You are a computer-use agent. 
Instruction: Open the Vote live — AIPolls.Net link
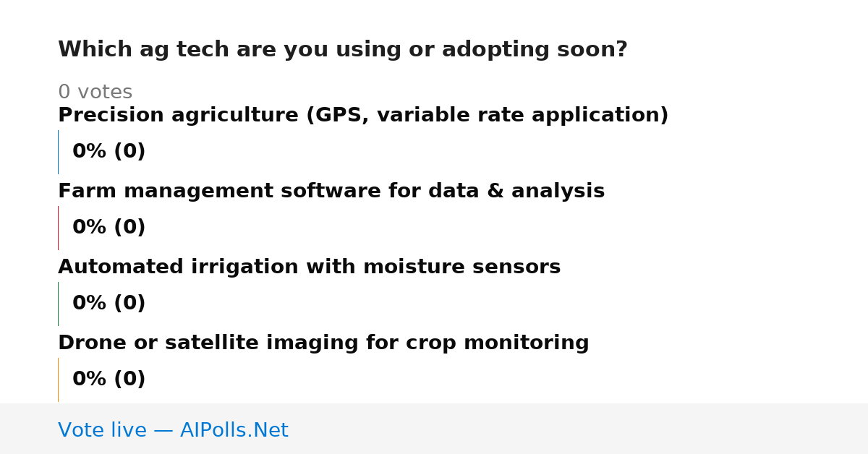[173, 430]
